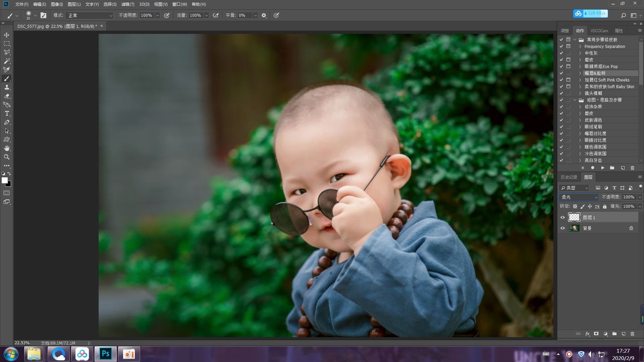
Task: Select the Eraser tool
Action: (7, 96)
